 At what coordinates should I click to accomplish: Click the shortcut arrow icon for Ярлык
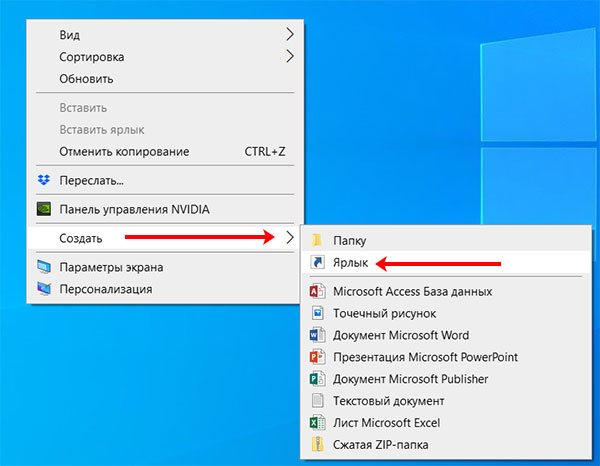(317, 262)
